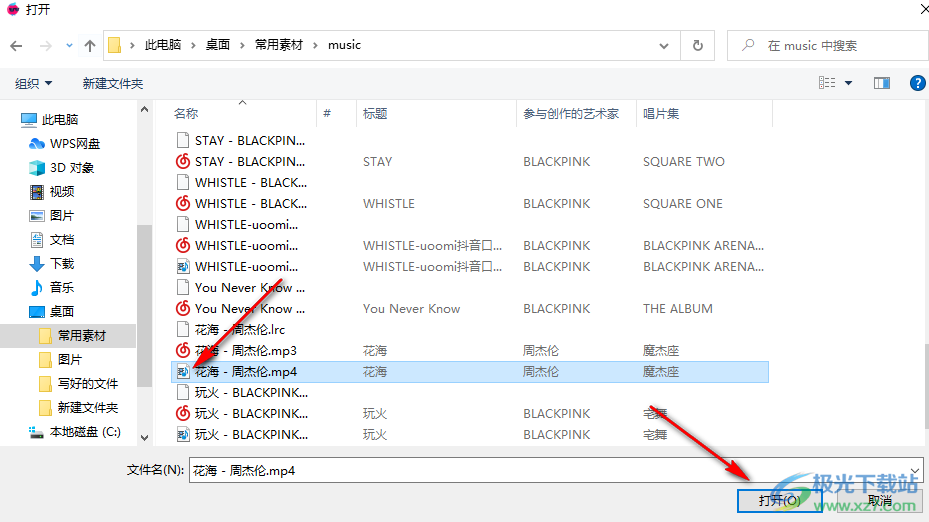Image resolution: width=929 pixels, height=522 pixels.
Task: Click 打开(O) button
Action: (780, 501)
